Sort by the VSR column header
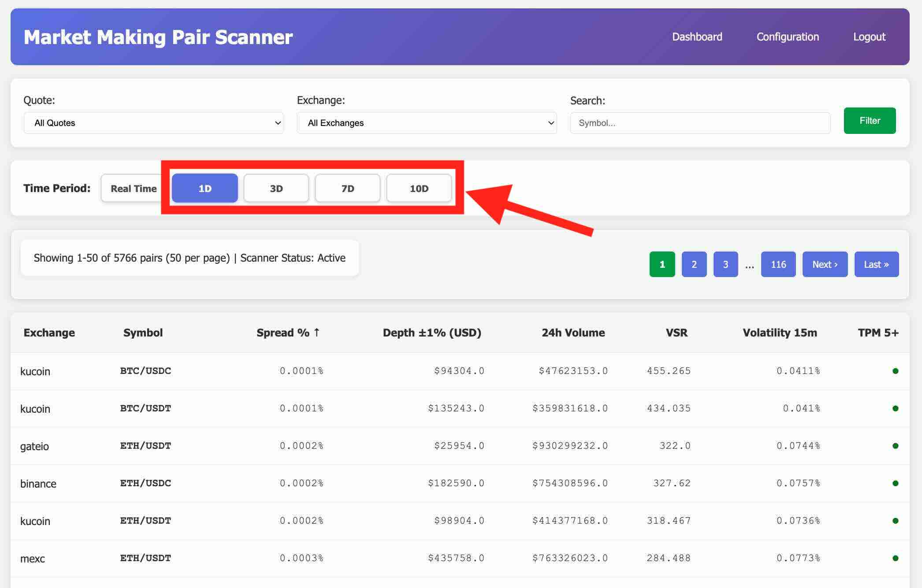Screen dimensions: 922x588 pyautogui.click(x=677, y=333)
